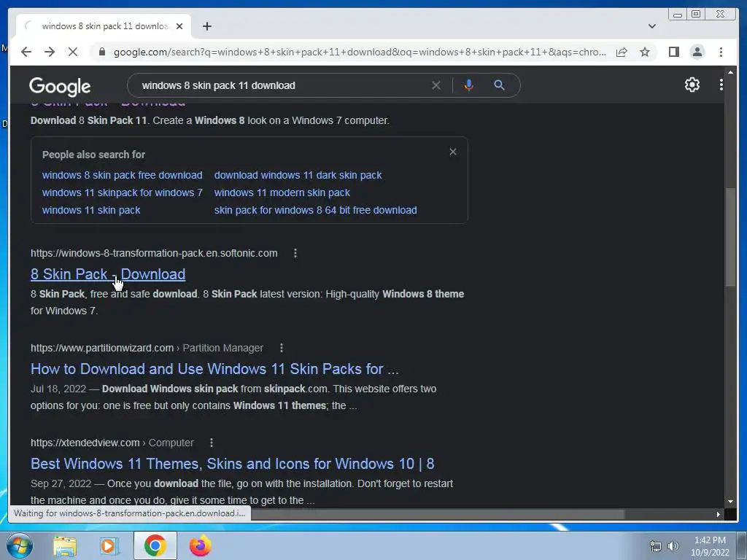Open a new tab
The height and width of the screenshot is (560, 747).
coord(206,26)
